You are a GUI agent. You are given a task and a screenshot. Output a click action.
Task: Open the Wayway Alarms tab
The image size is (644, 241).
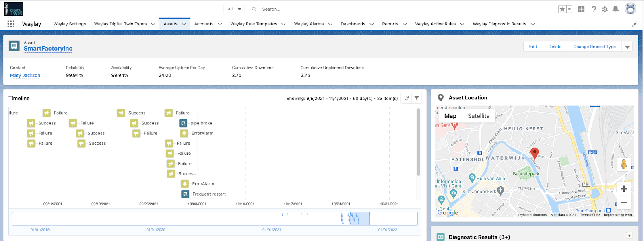309,24
